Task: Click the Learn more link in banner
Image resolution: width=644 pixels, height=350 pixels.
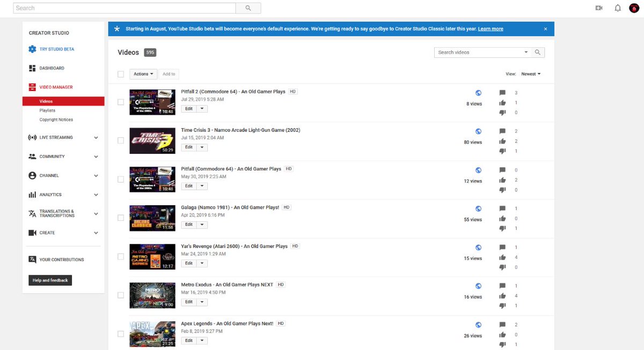Action: (491, 29)
